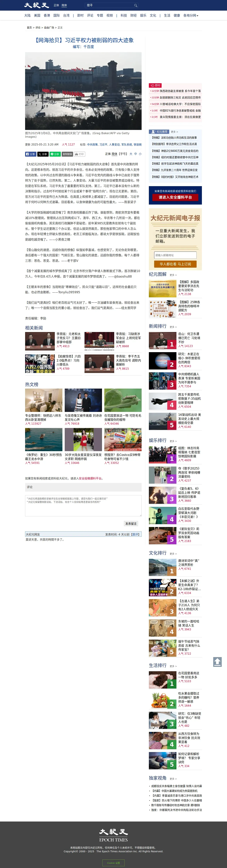This screenshot has height=868, width=227.
Task: Set font size to 中
Action: (x=136, y=154)
